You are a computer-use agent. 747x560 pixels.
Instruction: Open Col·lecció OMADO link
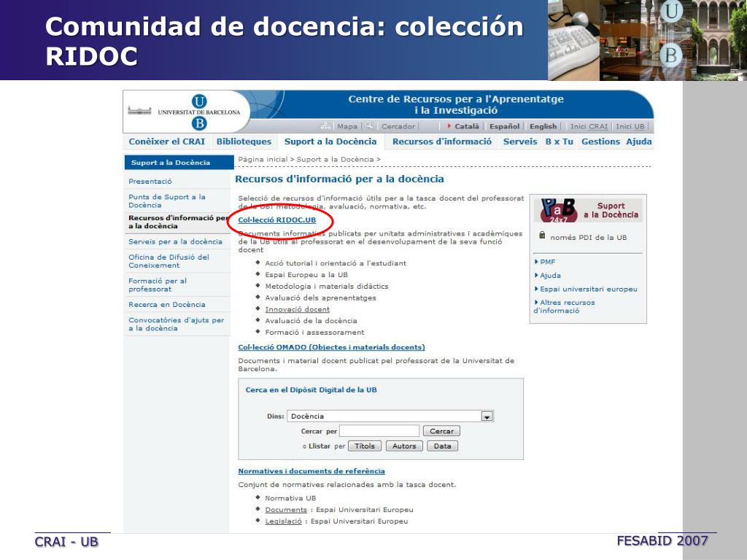(332, 347)
